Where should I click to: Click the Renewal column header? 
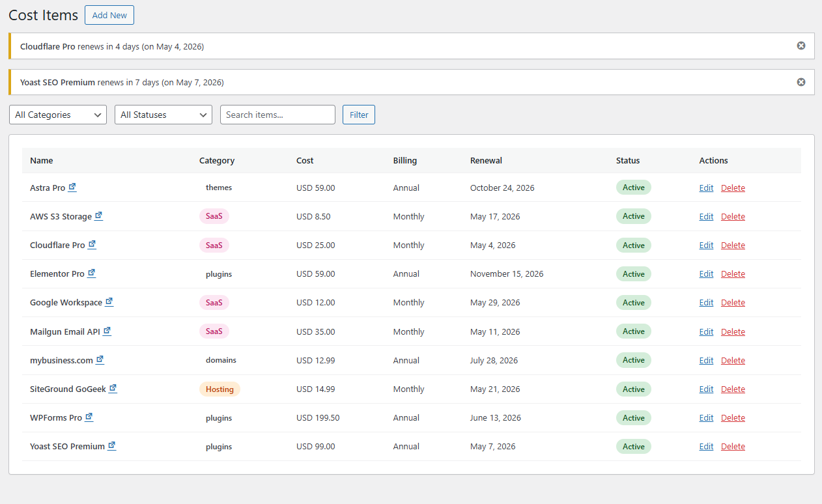486,160
